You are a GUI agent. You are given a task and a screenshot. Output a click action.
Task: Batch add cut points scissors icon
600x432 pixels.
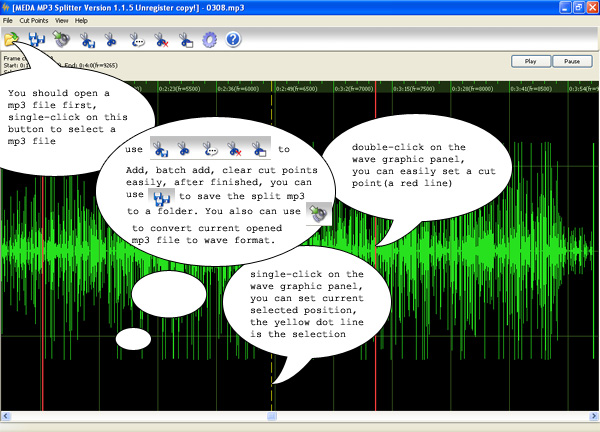[x=137, y=40]
